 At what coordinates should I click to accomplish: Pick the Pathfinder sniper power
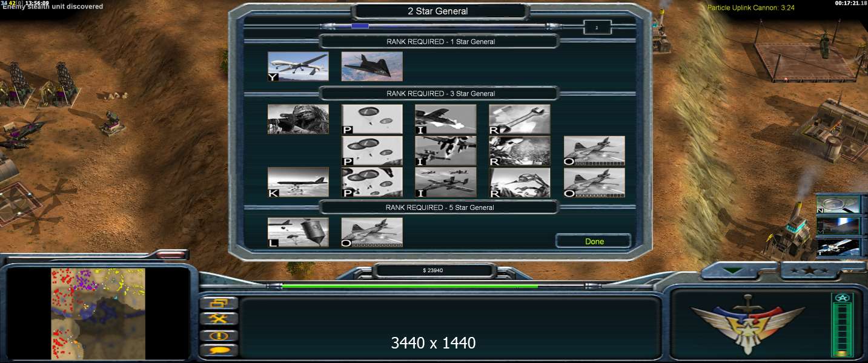tap(298, 119)
